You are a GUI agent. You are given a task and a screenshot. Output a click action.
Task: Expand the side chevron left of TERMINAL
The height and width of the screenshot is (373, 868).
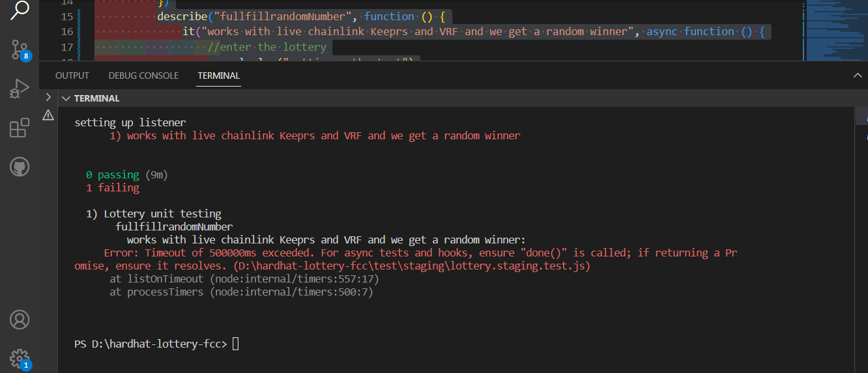tap(48, 97)
